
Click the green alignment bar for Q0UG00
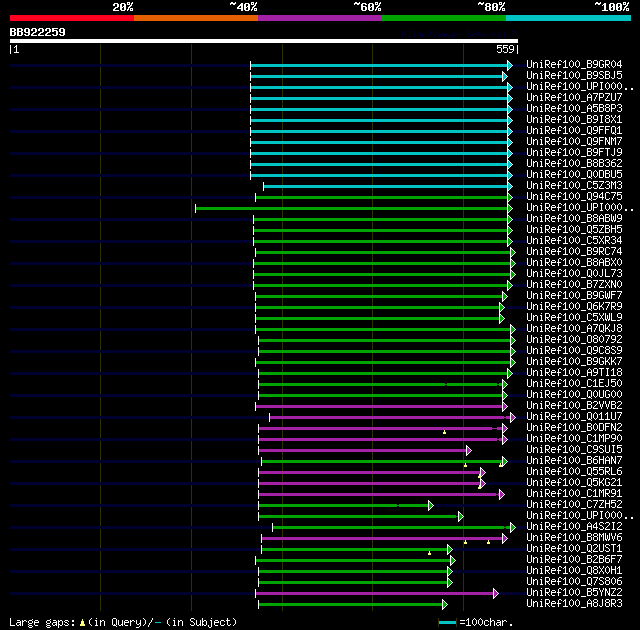380,396
